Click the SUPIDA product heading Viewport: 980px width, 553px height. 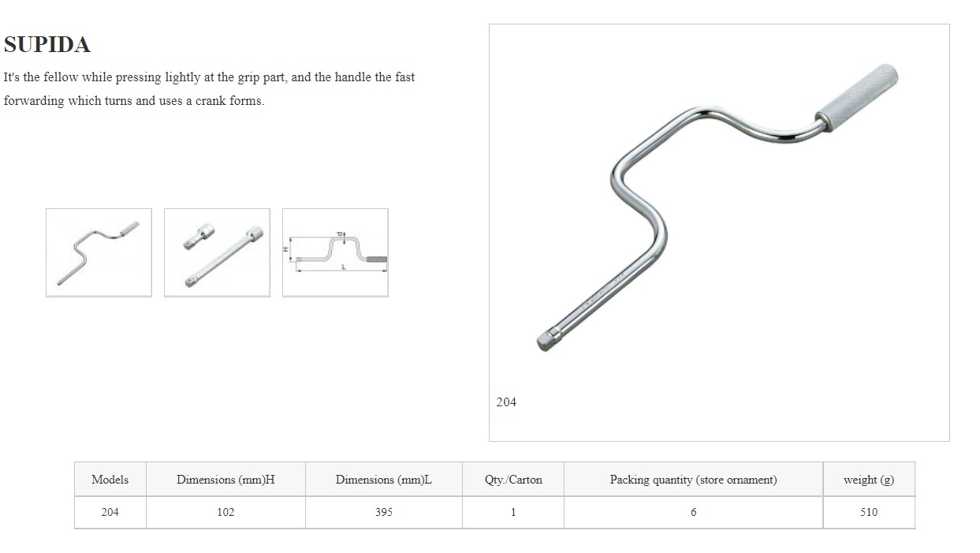[47, 45]
